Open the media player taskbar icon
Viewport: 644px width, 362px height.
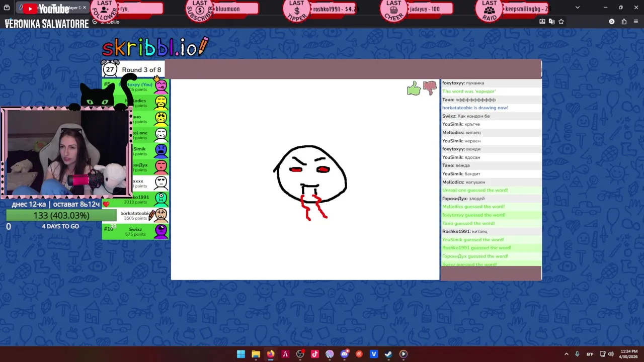tap(403, 354)
